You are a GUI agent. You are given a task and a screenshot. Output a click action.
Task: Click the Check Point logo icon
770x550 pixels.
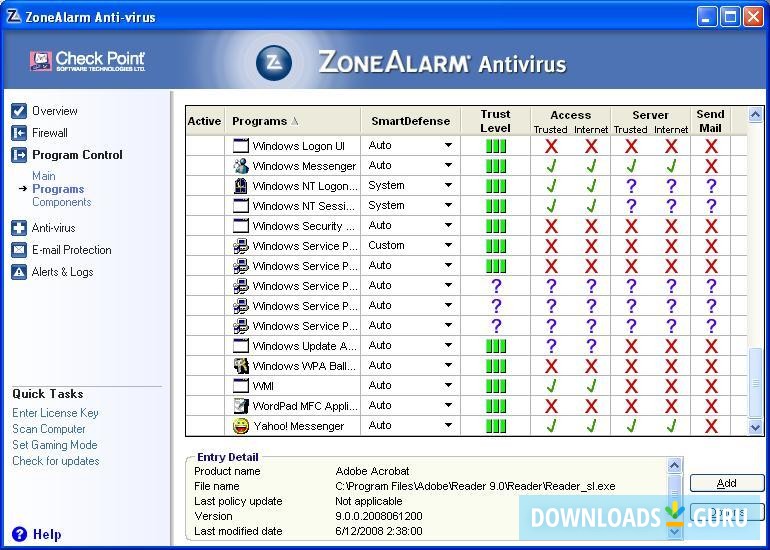pos(40,61)
